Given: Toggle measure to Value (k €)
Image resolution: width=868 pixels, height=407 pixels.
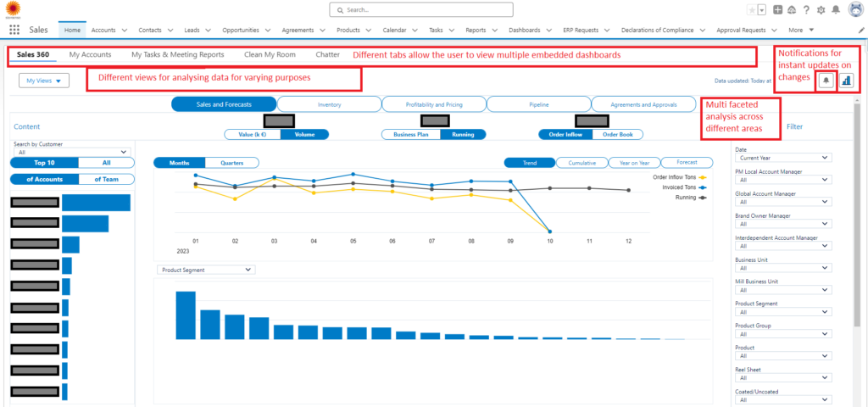Looking at the screenshot, I should tap(253, 134).
